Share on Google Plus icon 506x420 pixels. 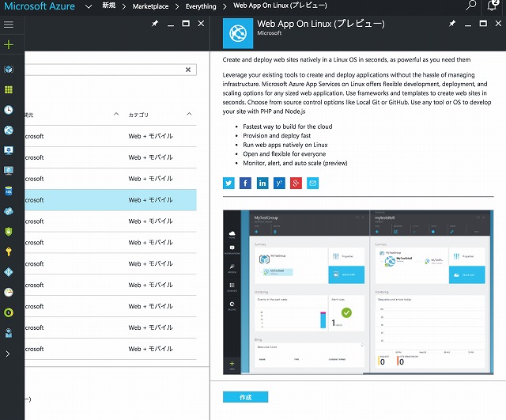296,183
